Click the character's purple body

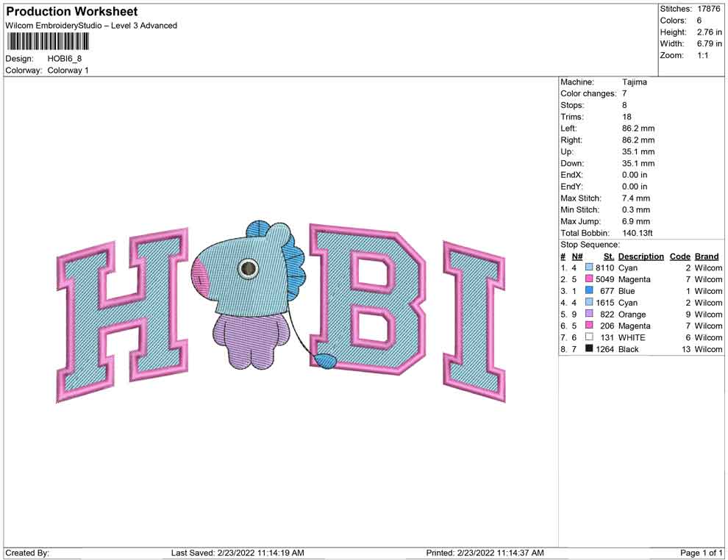point(250,340)
